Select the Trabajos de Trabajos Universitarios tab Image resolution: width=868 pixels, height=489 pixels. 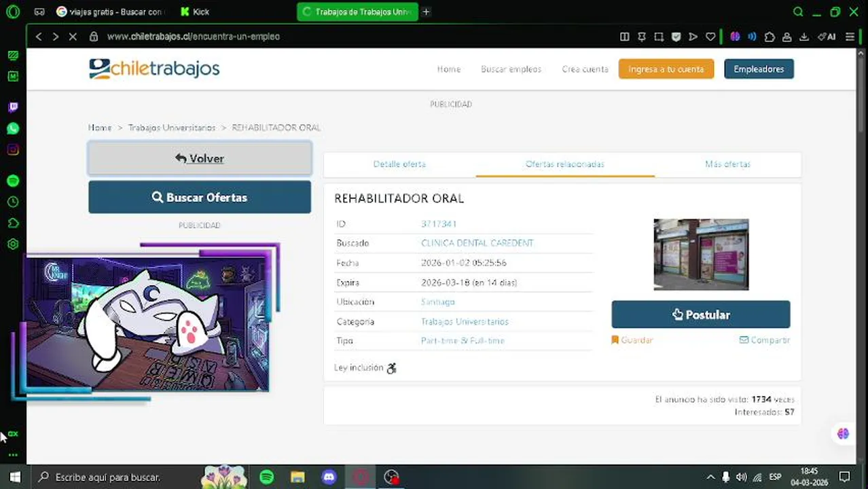tap(358, 12)
